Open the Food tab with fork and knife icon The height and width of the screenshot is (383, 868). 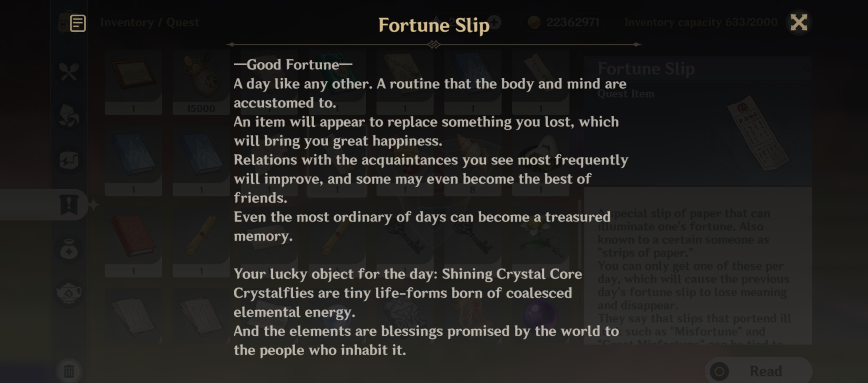pyautogui.click(x=69, y=72)
